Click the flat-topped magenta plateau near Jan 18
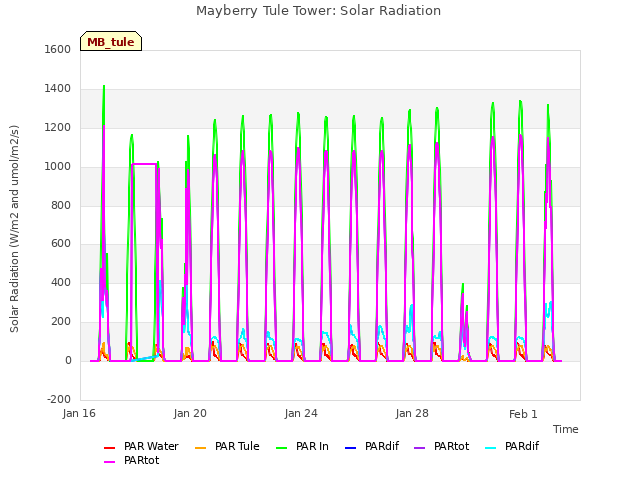640x480 pixels. pos(144,164)
